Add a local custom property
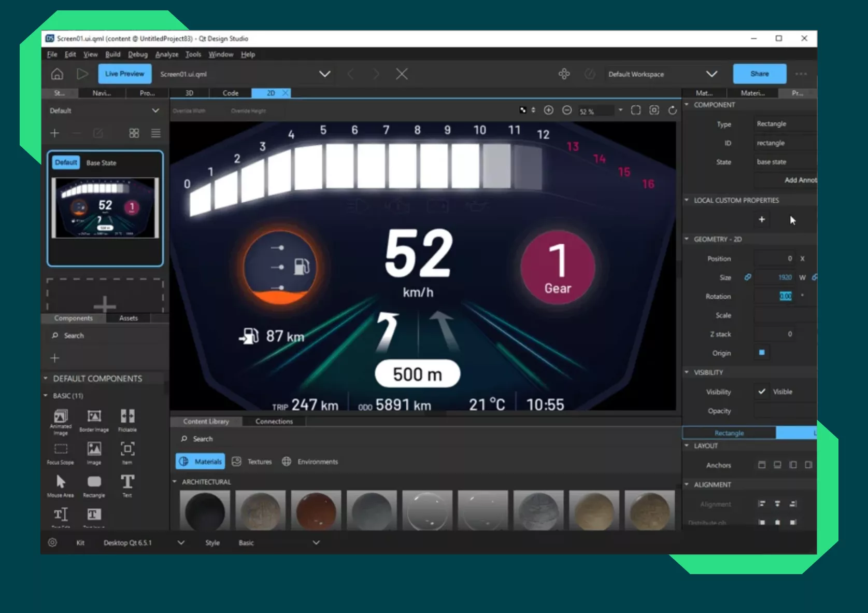The height and width of the screenshot is (613, 868). pyautogui.click(x=762, y=219)
